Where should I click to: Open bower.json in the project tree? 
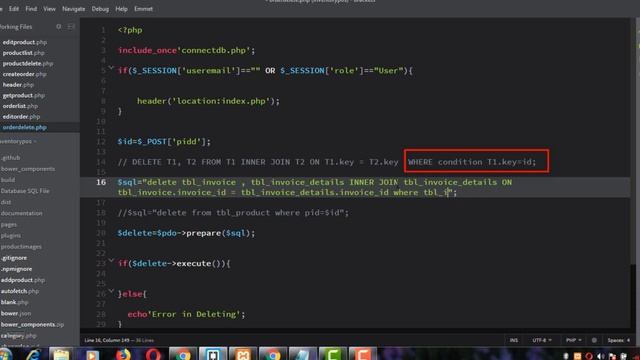tap(16, 313)
